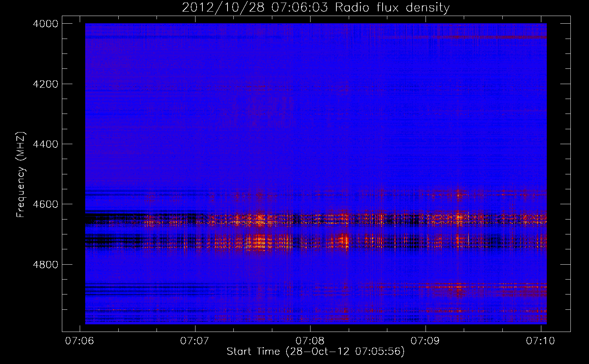
Task: Click the "Start Time (28-Oct-12 07:05:56)" x-axis label
Action: click(x=316, y=352)
